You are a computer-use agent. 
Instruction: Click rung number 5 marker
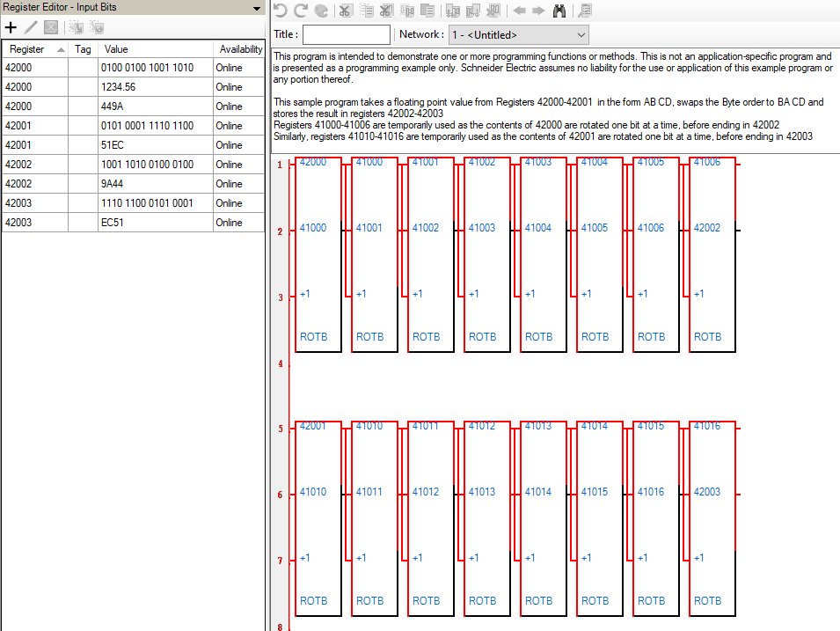coord(281,429)
